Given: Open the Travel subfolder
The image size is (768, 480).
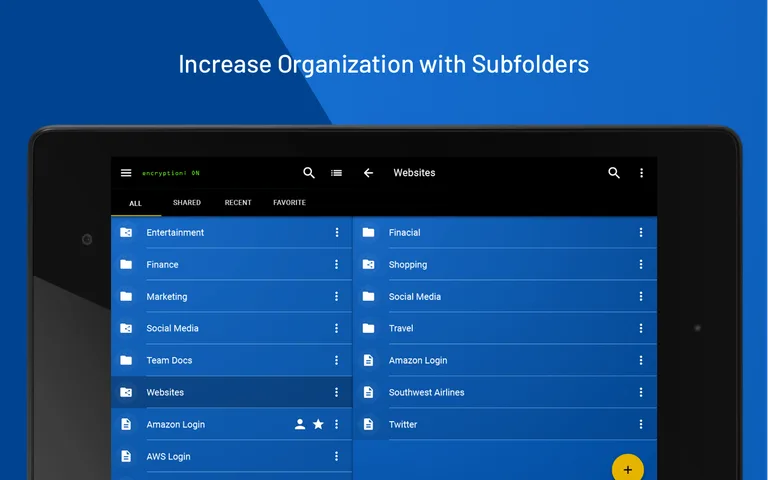Looking at the screenshot, I should coord(401,328).
